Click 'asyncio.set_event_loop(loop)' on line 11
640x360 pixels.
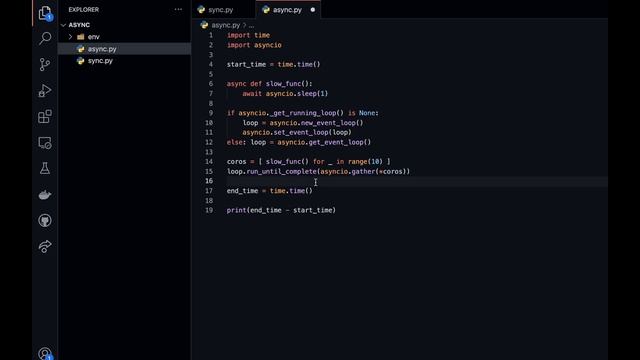pos(297,133)
